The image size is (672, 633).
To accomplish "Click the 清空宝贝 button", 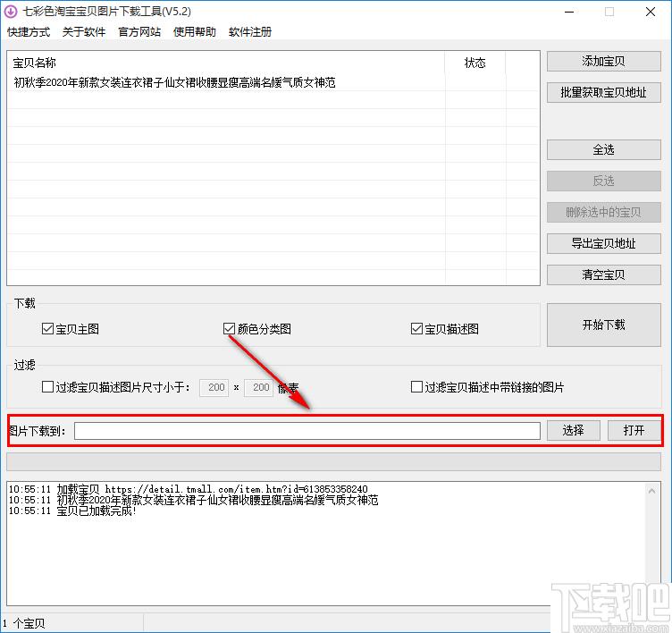I will click(603, 274).
